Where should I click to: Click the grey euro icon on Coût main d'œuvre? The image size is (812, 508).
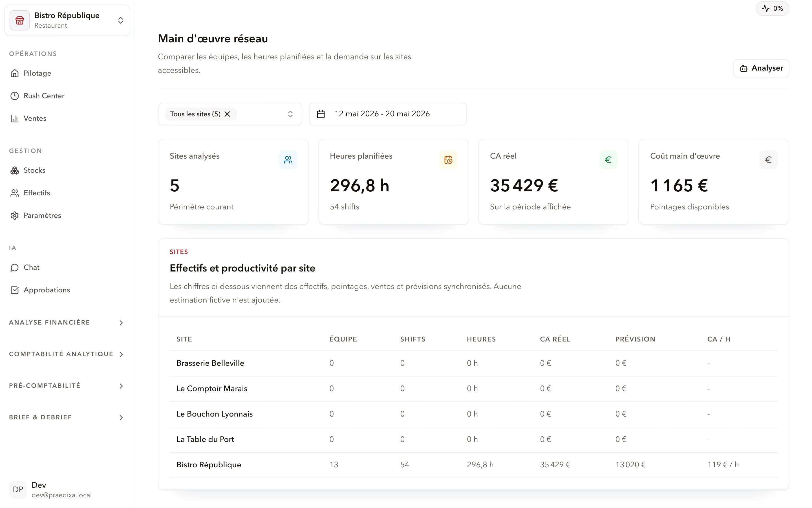[x=768, y=159]
